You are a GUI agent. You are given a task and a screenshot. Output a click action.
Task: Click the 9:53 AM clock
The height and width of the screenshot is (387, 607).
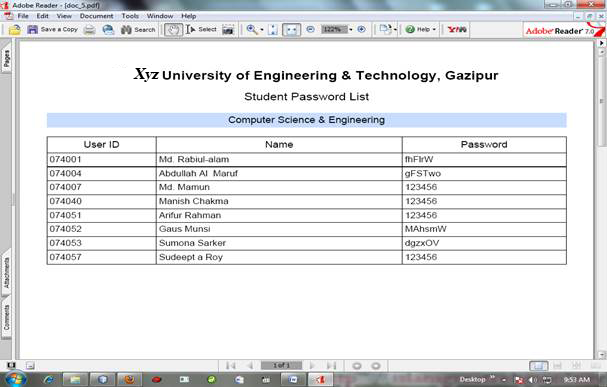[x=577, y=380]
